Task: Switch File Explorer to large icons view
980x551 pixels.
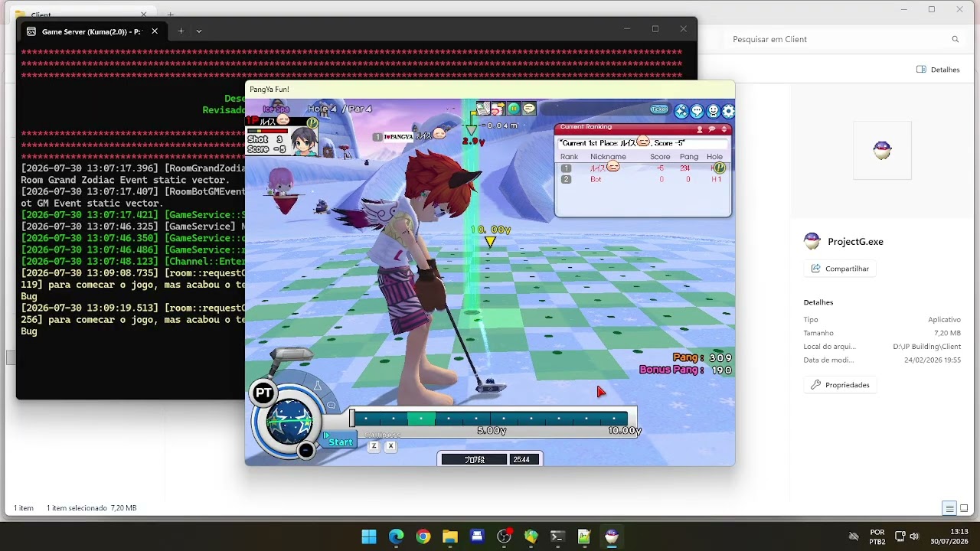Action: [x=964, y=508]
